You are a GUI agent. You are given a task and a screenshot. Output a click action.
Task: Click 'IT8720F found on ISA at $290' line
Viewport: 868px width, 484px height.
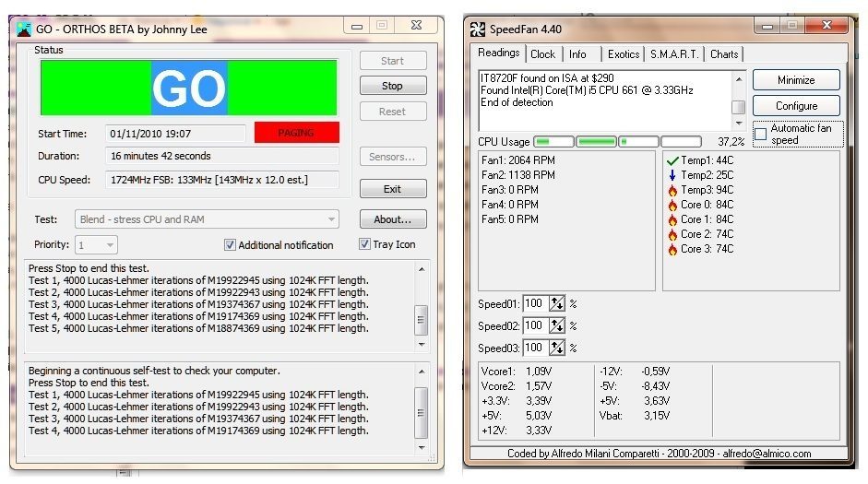pos(547,78)
